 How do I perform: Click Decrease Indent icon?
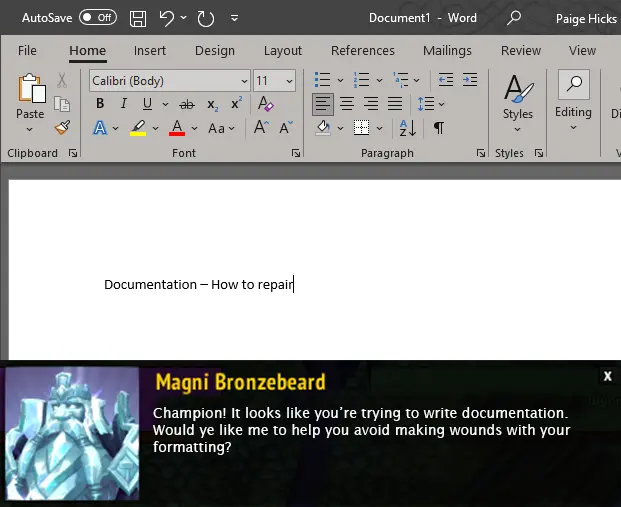(446, 80)
